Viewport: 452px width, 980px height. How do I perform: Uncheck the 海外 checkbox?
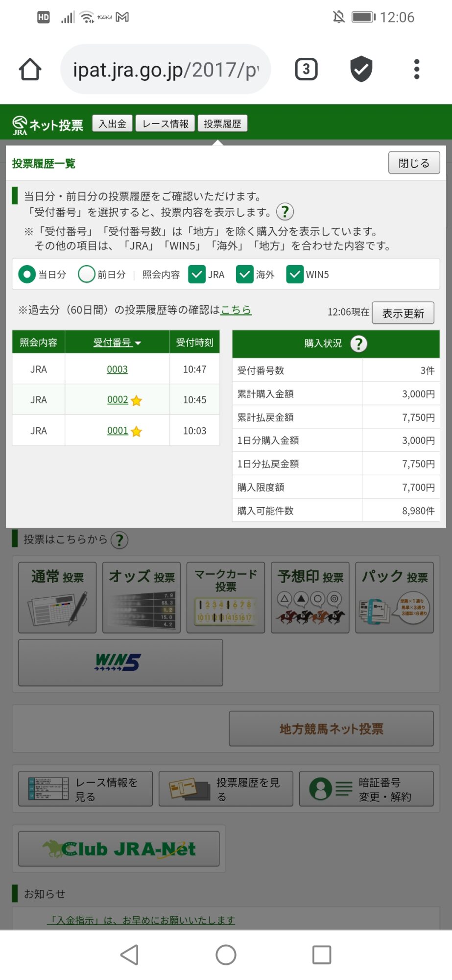pos(245,274)
